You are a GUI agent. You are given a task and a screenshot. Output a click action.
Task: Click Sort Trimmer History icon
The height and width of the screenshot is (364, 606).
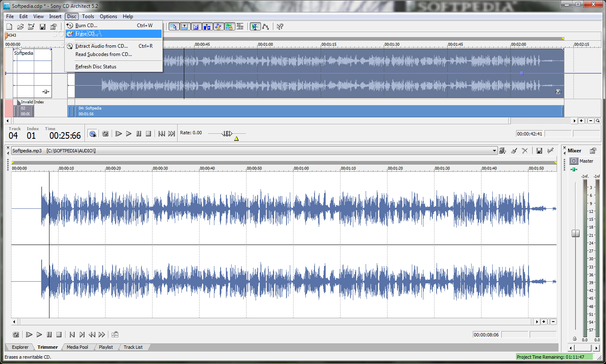[x=503, y=151]
